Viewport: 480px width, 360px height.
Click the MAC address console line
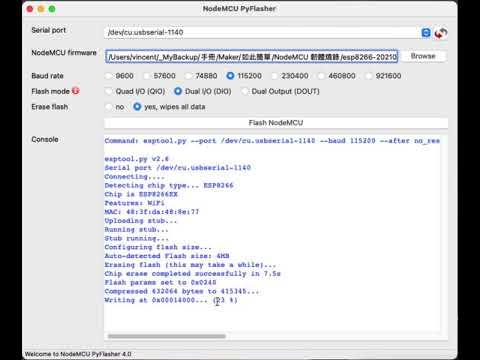click(152, 212)
